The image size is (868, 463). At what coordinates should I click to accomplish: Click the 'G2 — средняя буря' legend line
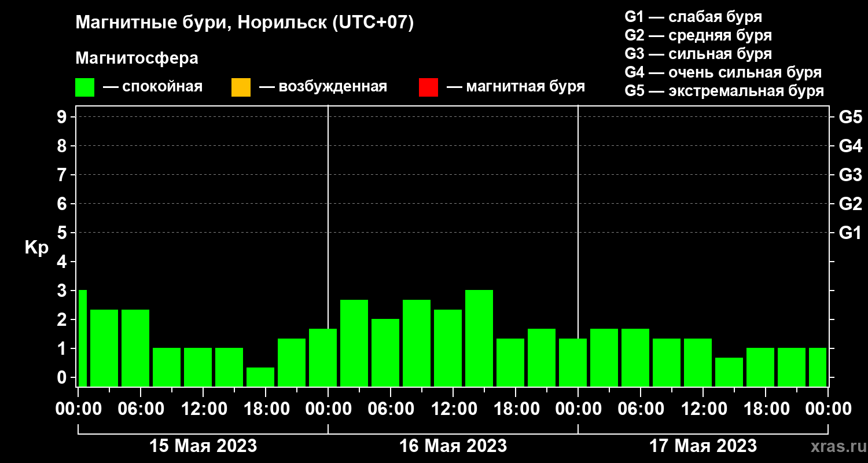tap(698, 35)
